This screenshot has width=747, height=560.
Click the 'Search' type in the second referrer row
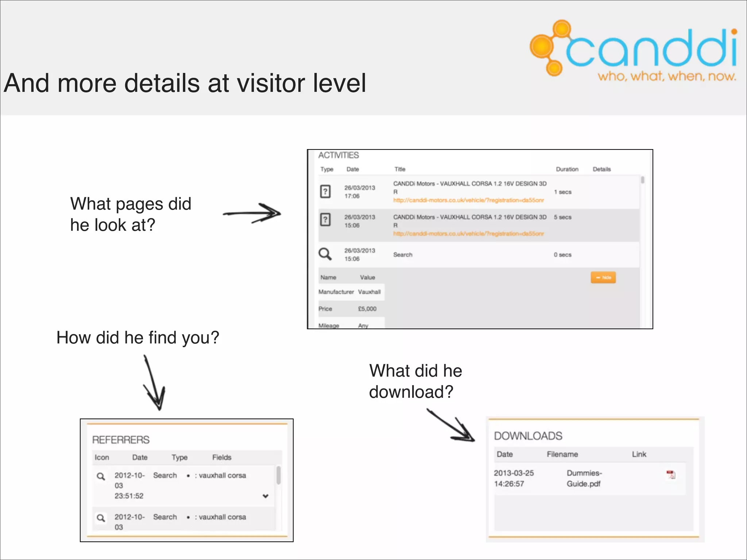point(165,517)
